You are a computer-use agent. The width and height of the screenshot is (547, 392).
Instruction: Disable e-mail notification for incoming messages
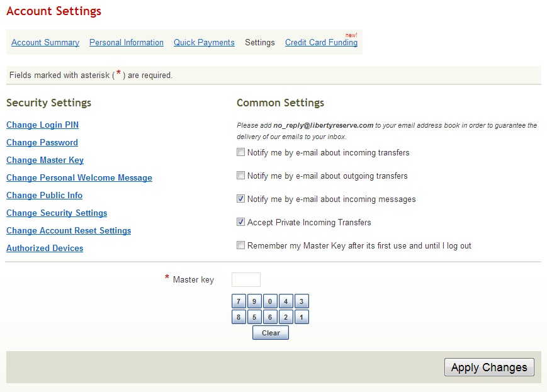[x=240, y=199]
